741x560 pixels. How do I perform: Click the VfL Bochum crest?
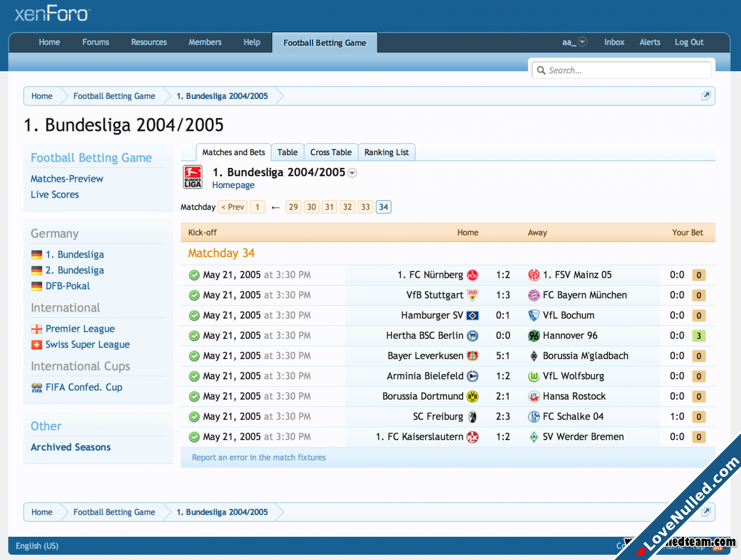tap(534, 316)
